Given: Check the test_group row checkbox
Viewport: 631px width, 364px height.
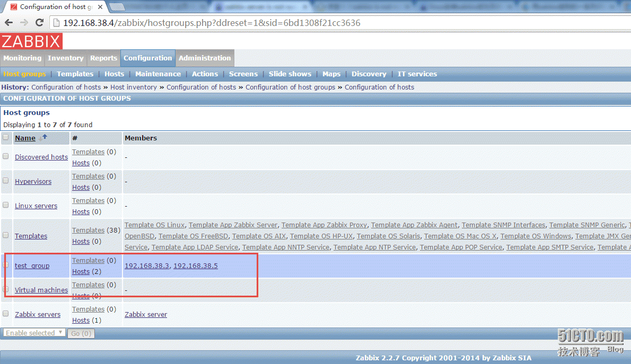Looking at the screenshot, I should pyautogui.click(x=6, y=264).
